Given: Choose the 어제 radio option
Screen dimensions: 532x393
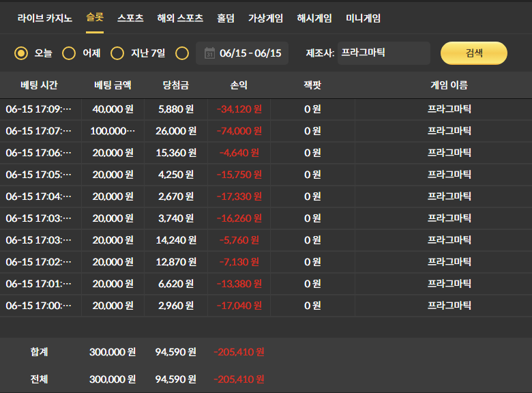Looking at the screenshot, I should pos(69,53).
